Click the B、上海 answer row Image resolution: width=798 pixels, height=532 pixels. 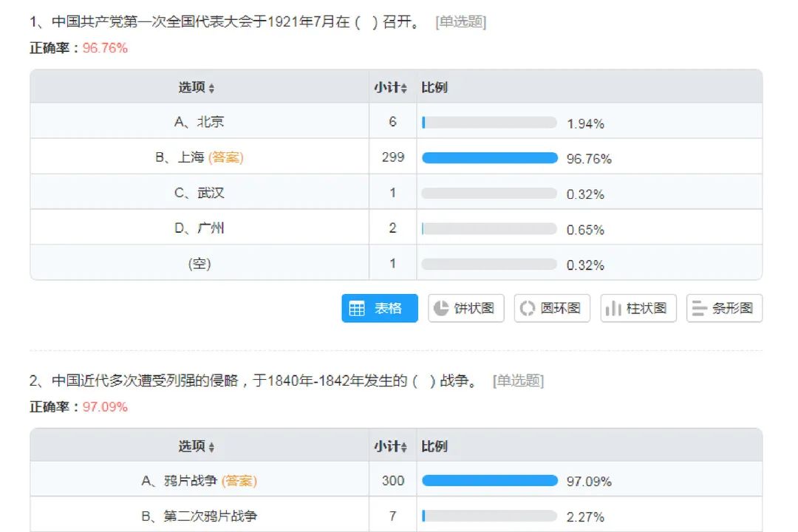pyautogui.click(x=199, y=157)
